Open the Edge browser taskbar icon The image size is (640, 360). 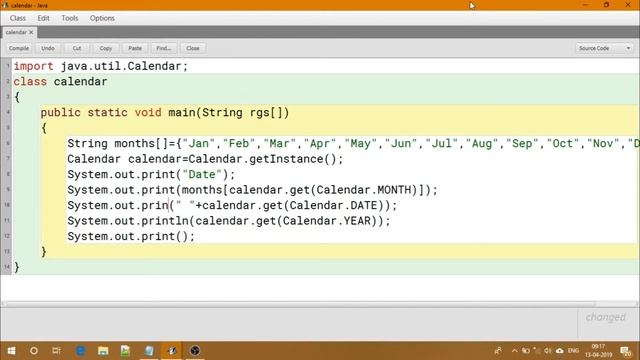[80, 351]
